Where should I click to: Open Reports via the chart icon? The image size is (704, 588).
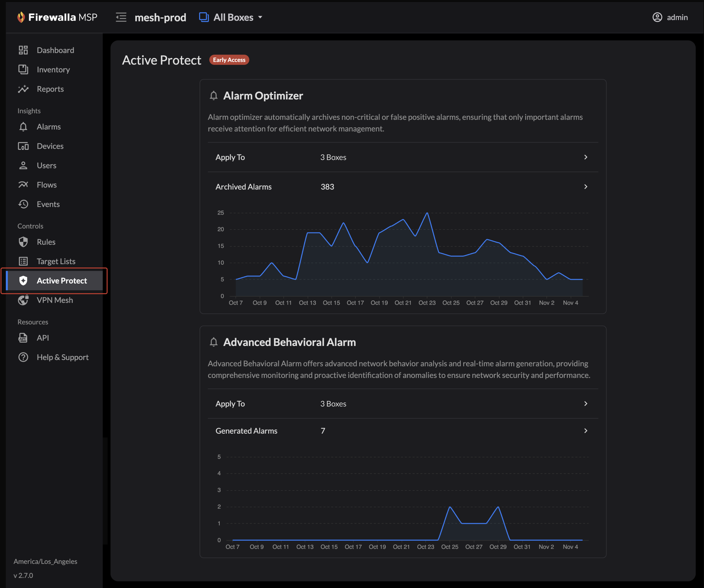click(23, 89)
